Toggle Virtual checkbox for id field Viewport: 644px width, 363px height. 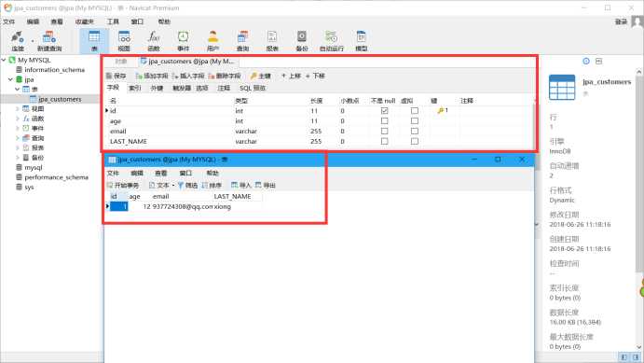(415, 111)
